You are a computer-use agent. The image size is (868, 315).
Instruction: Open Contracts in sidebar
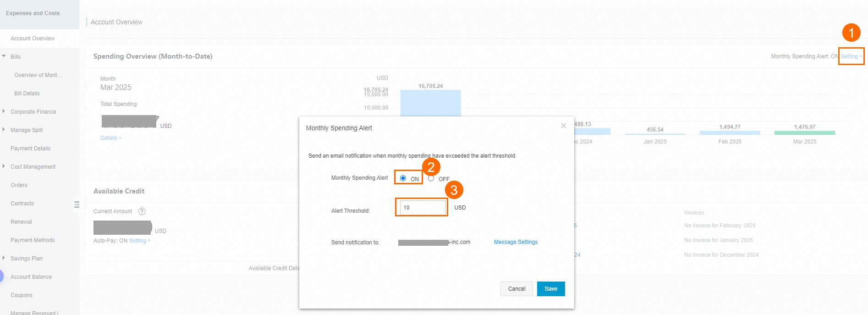tap(22, 204)
